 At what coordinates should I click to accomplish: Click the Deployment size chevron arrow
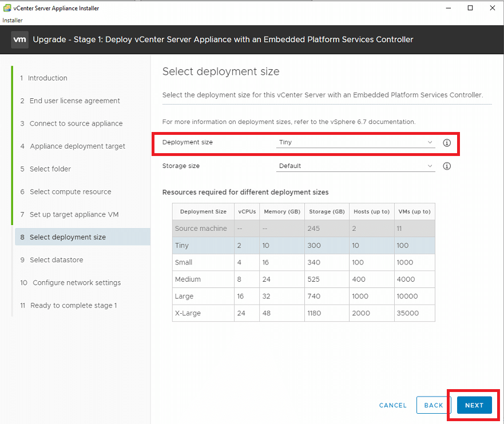[x=430, y=142]
